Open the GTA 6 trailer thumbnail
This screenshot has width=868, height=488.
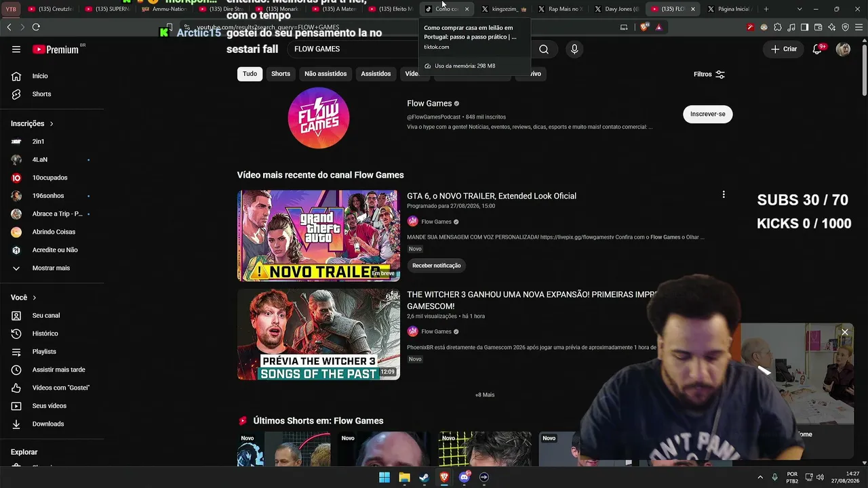[x=319, y=236]
